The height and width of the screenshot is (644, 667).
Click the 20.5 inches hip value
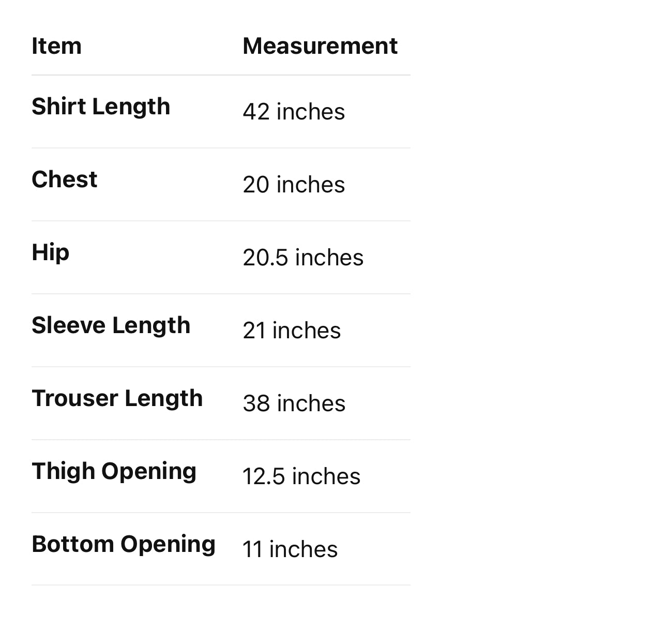click(x=303, y=258)
